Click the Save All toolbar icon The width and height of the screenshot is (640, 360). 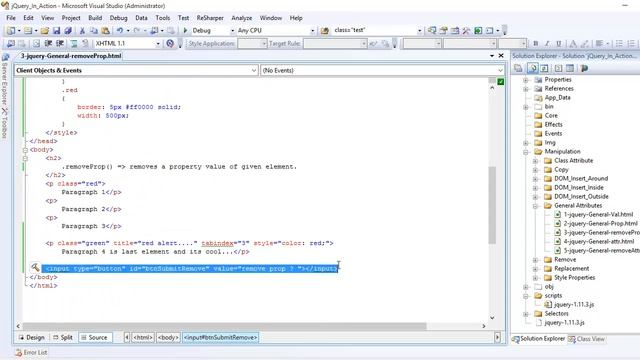[68, 31]
